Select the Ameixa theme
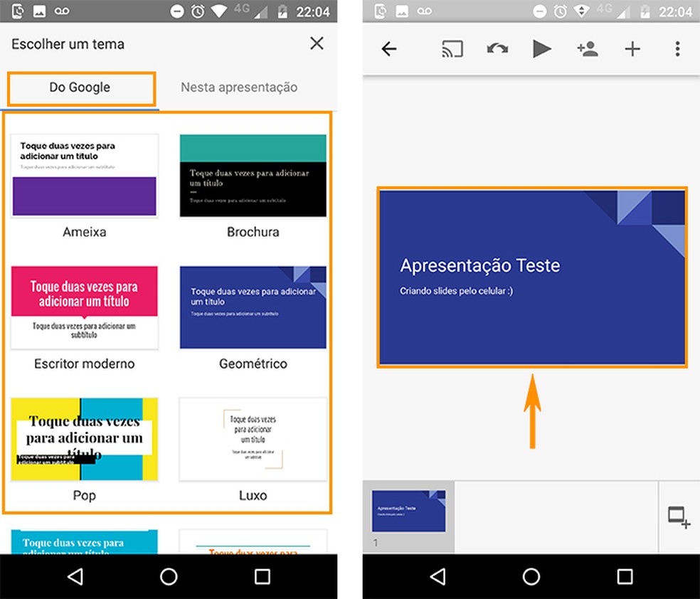The width and height of the screenshot is (700, 599). click(84, 174)
